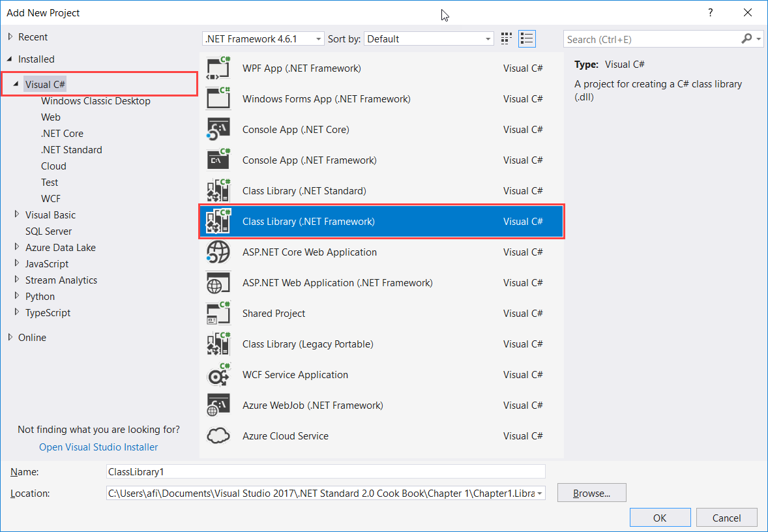
Task: Collapse the Installed node
Action: pos(10,59)
